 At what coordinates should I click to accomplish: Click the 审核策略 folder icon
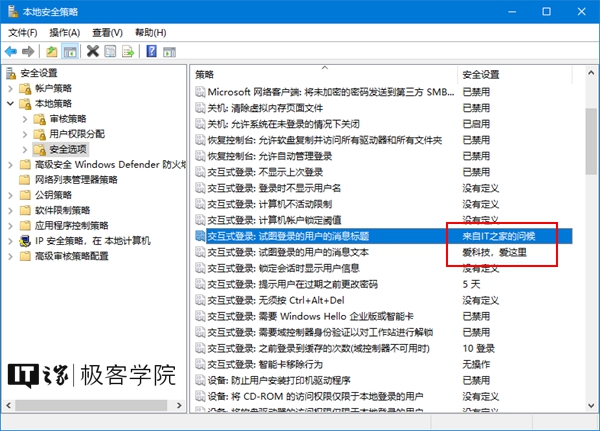[x=39, y=119]
